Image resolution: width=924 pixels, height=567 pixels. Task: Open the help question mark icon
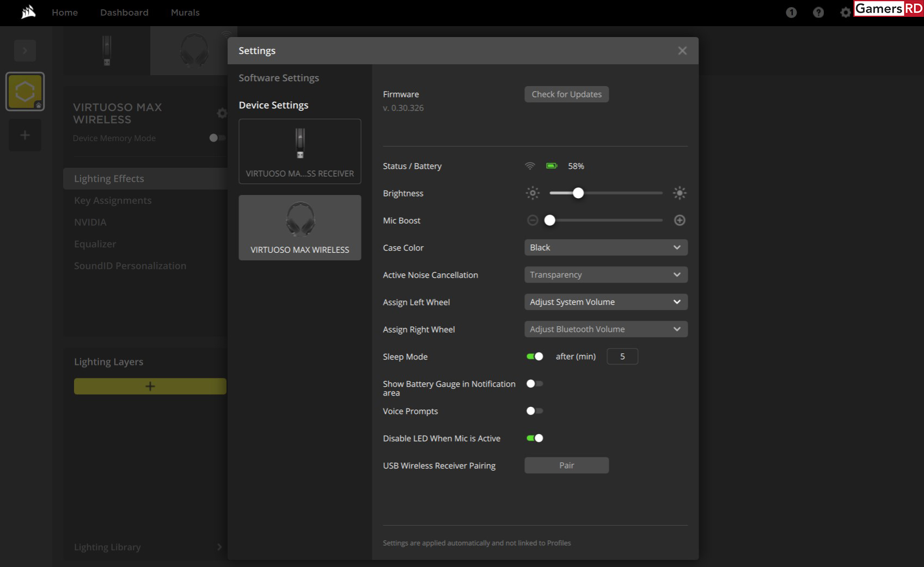pos(818,13)
